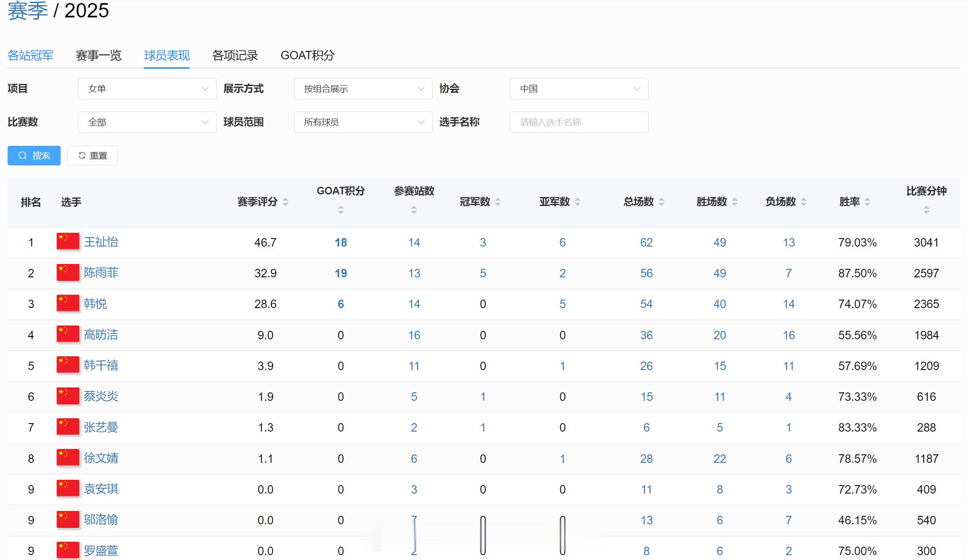Click the 选手名称 input field
967x560 pixels.
click(579, 122)
